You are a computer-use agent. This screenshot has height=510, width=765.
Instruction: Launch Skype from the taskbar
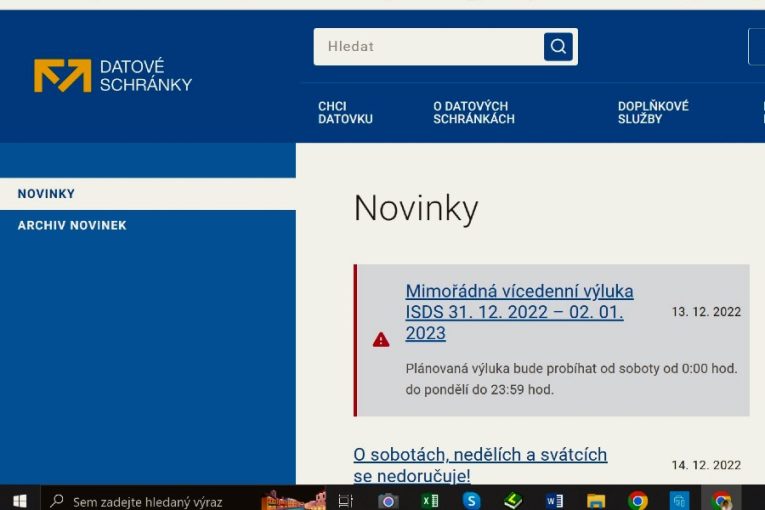[x=471, y=500]
